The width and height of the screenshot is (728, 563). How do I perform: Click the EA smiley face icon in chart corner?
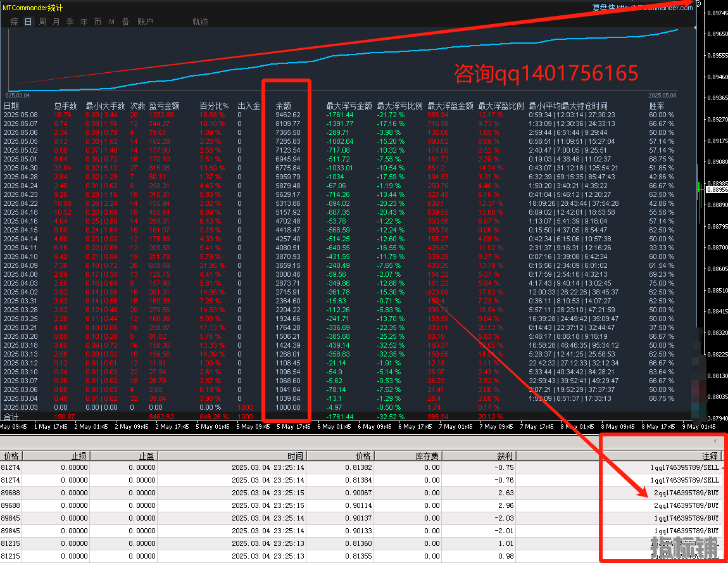pyautogui.click(x=698, y=3)
